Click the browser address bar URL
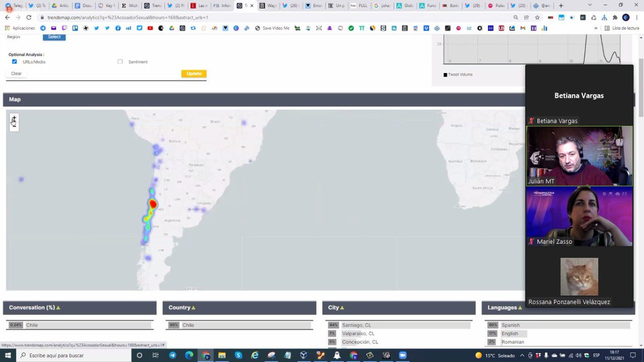Screen dimensions: 644x362 pos(128,17)
